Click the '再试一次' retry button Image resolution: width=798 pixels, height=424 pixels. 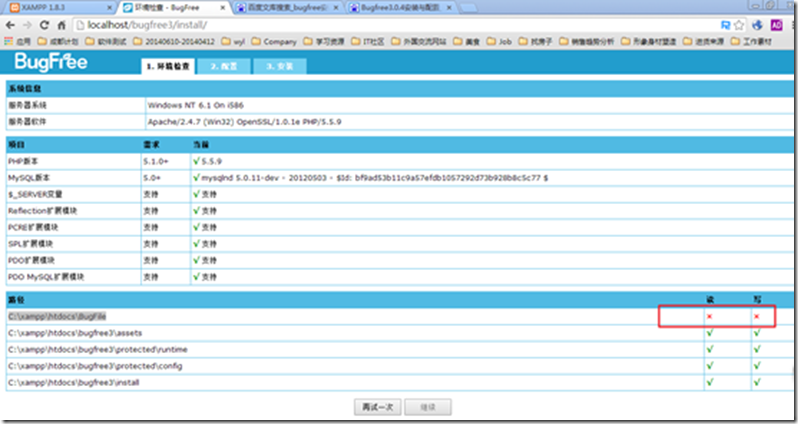(x=378, y=407)
